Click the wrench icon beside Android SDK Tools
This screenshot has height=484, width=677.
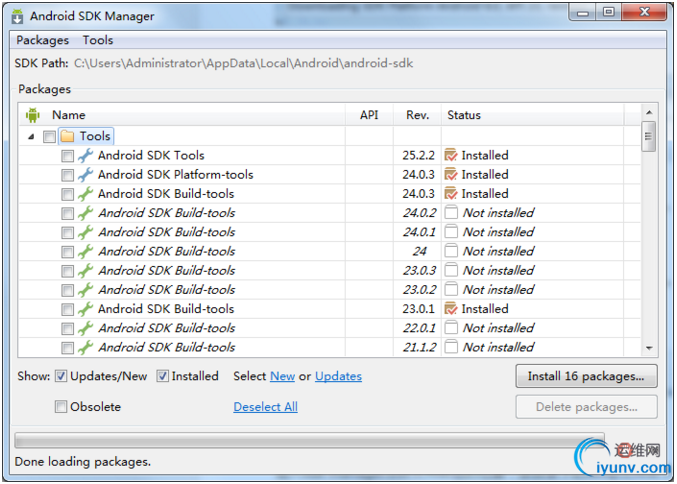click(86, 155)
